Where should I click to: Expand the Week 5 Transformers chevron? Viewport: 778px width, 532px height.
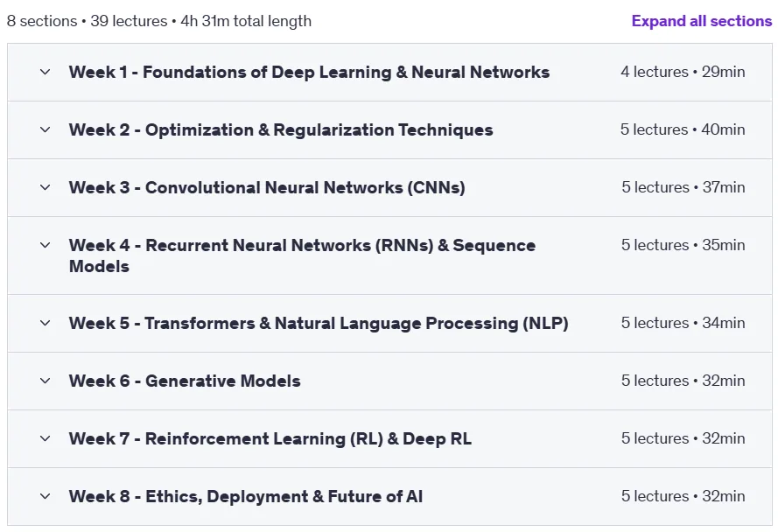click(46, 323)
